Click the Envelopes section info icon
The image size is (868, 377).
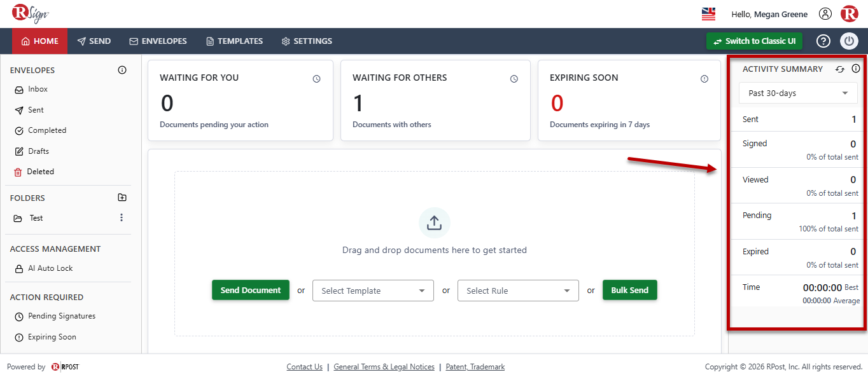pos(122,70)
